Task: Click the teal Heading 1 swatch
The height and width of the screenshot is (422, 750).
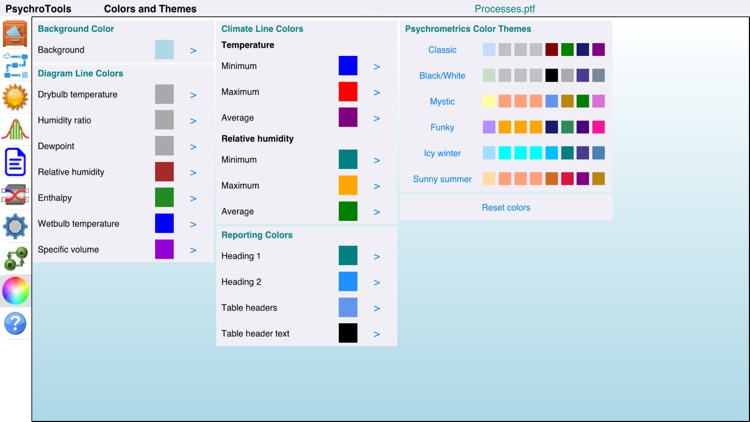Action: coord(348,255)
